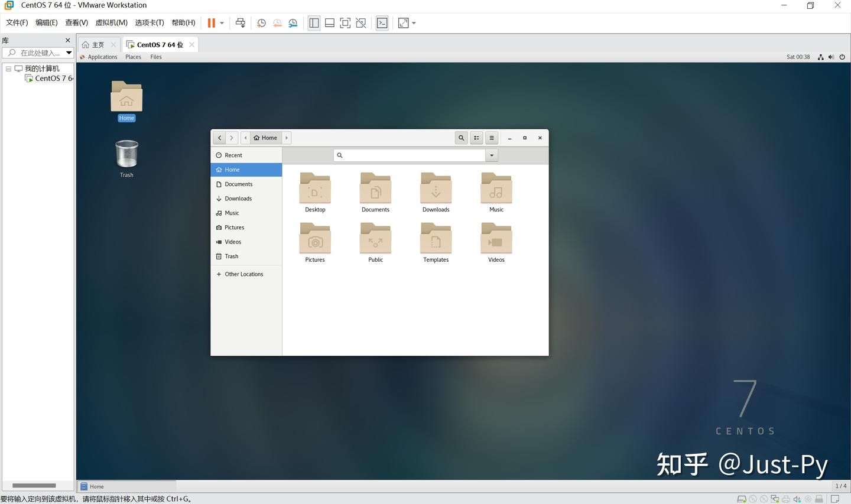Select the Videos folder in the file grid
The height and width of the screenshot is (504, 851).
pyautogui.click(x=496, y=243)
